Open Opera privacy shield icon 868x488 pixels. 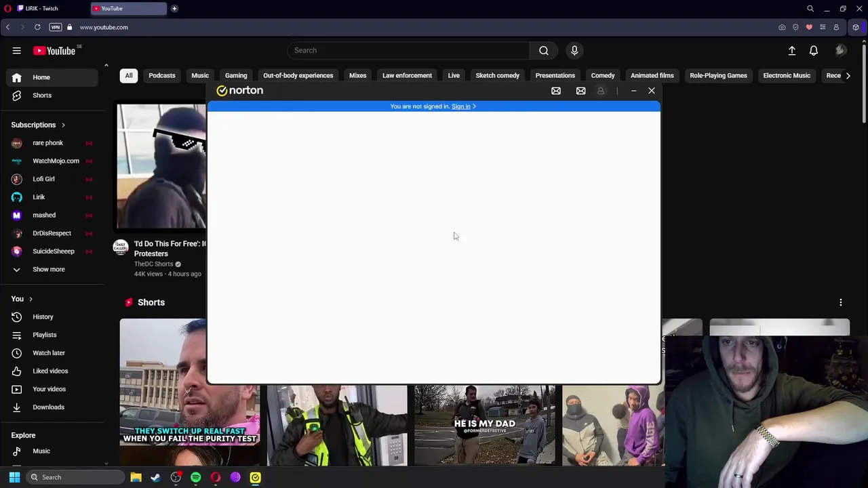pyautogui.click(x=795, y=27)
